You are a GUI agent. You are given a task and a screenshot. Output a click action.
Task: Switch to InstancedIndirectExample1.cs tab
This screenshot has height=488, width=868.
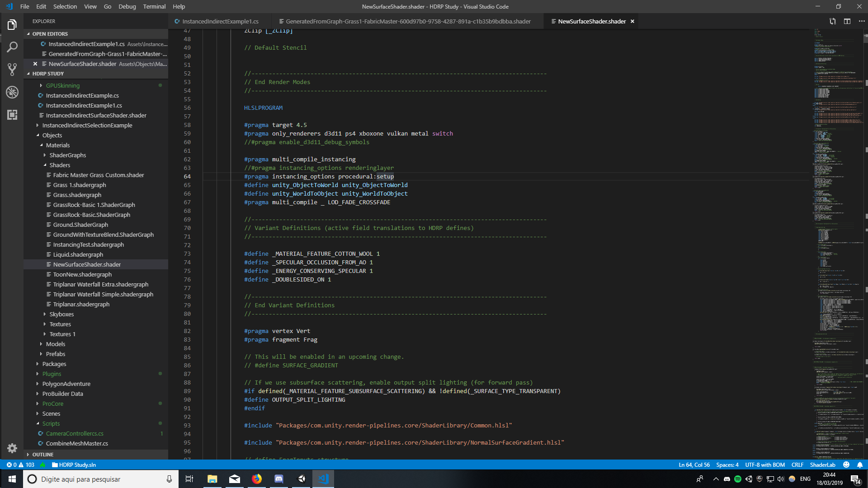pos(220,21)
